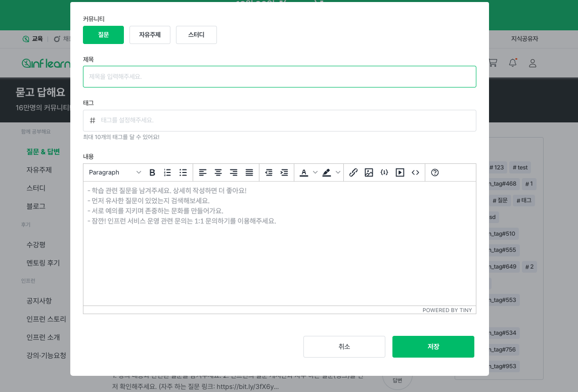The height and width of the screenshot is (392, 578).
Task: Select the 질문 community category
Action: [x=103, y=35]
